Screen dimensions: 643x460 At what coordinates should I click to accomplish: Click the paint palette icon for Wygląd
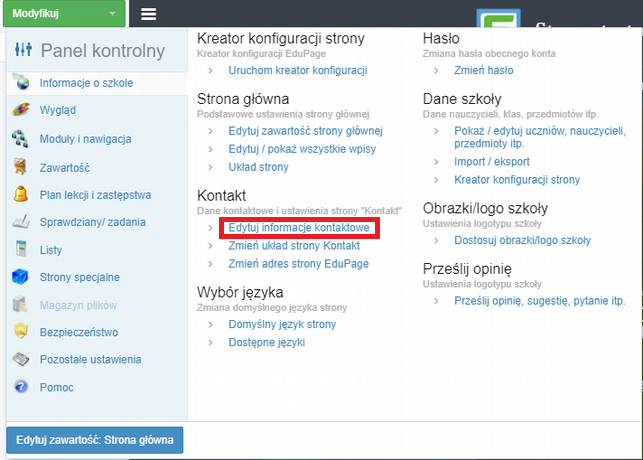point(21,110)
